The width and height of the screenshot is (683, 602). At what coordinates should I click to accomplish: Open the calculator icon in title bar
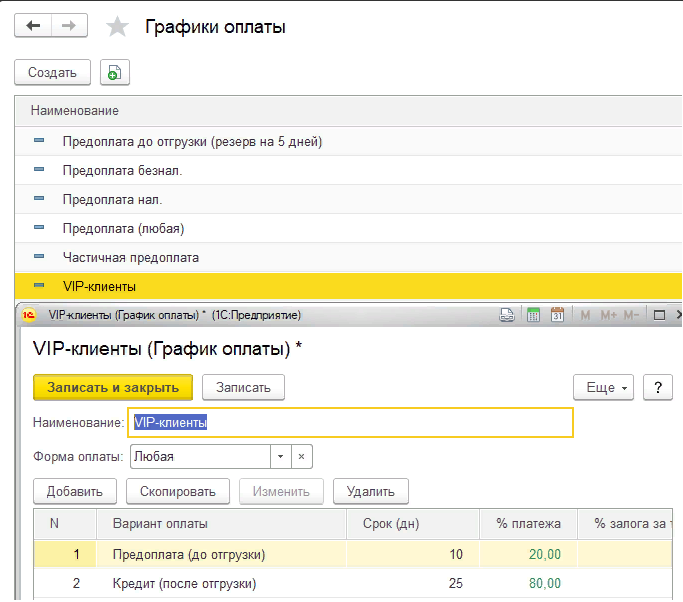(x=533, y=315)
